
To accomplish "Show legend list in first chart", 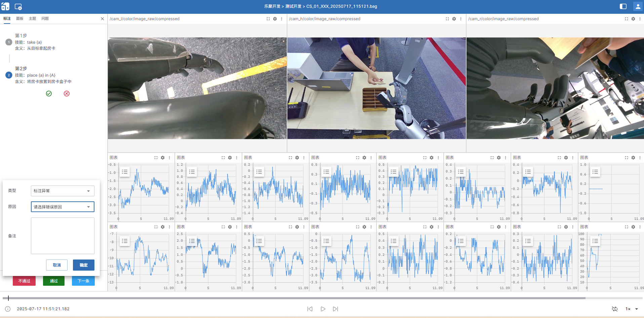I will [125, 172].
